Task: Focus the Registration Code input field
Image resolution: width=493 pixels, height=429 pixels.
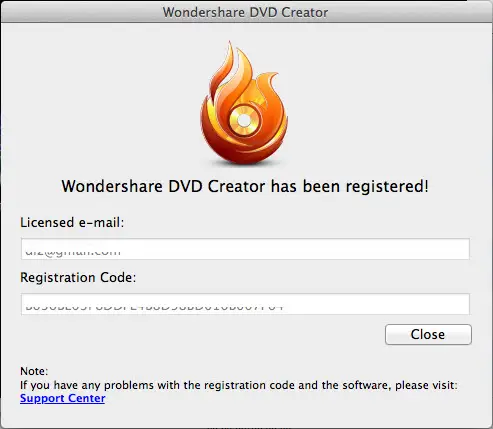Action: point(245,304)
